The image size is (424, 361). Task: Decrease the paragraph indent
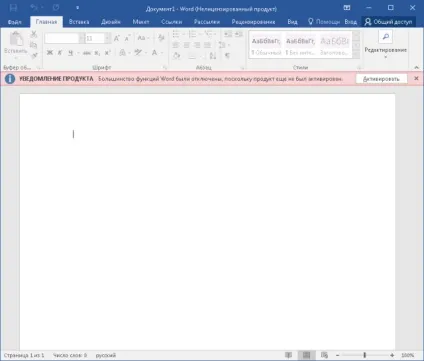tap(228, 34)
